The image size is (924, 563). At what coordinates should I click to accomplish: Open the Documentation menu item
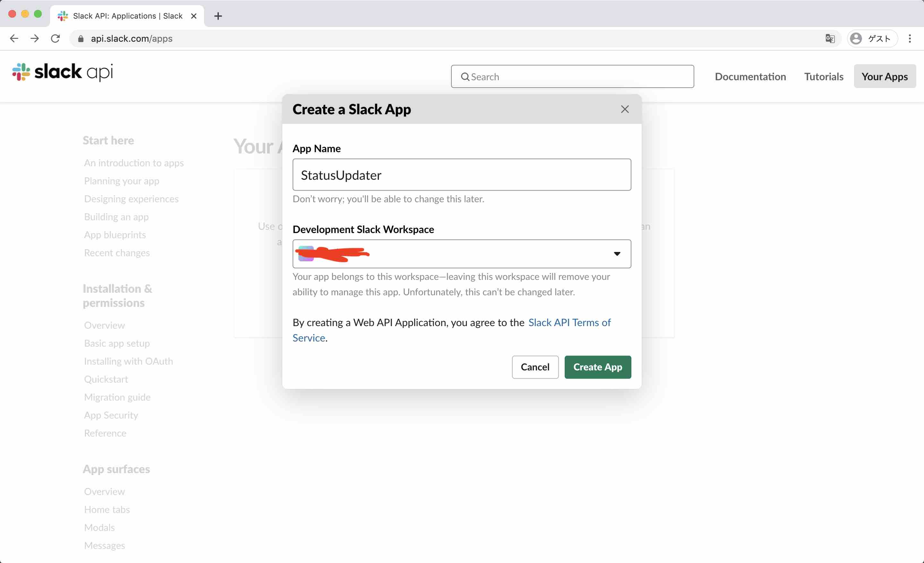pos(750,76)
